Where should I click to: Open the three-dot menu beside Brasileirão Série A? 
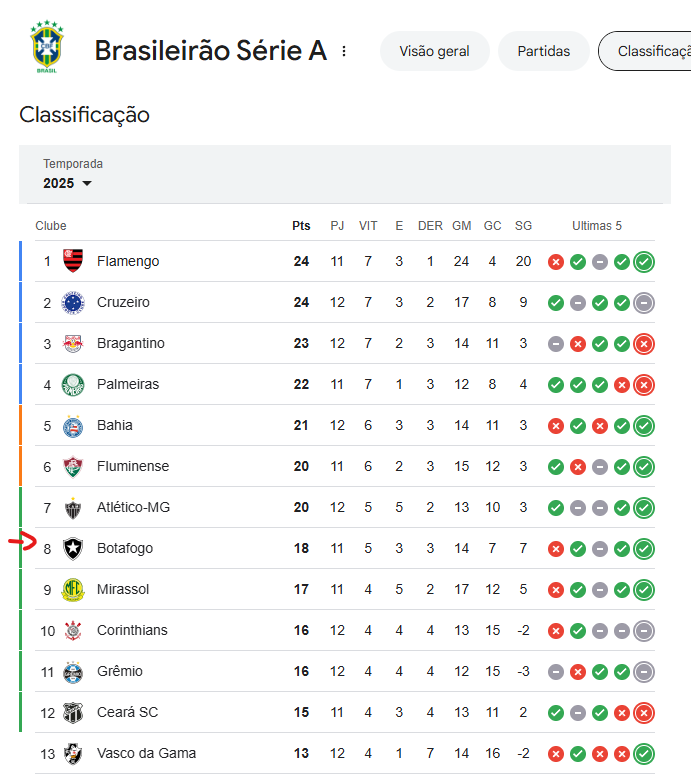[x=344, y=51]
